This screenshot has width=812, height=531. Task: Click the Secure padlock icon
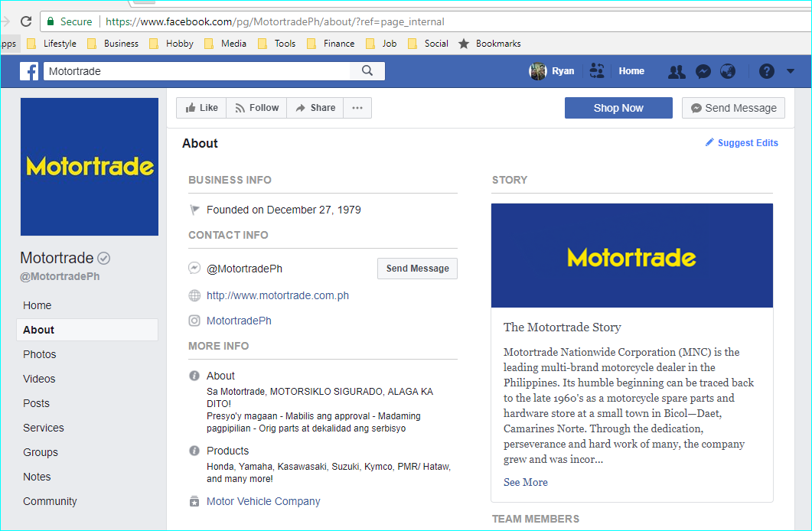[x=51, y=21]
